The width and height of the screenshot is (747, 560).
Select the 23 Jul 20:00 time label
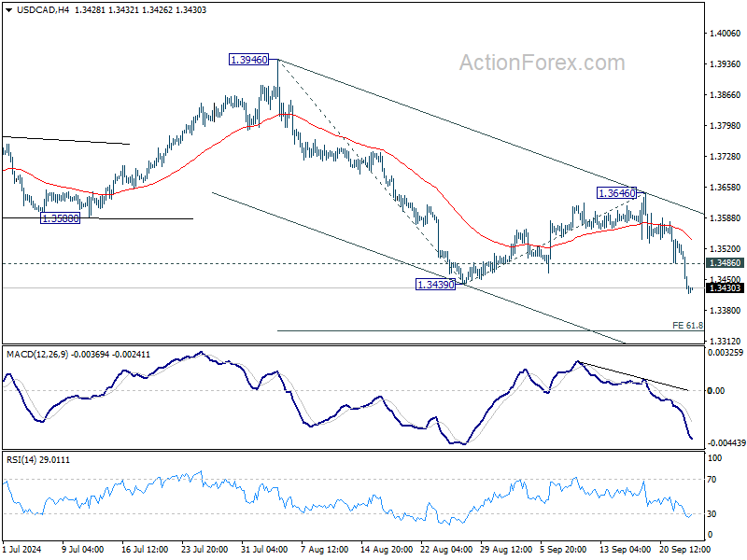coord(204,549)
